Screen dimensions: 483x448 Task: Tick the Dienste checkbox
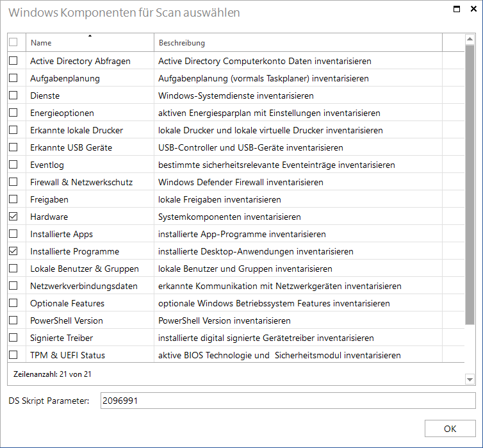13,95
